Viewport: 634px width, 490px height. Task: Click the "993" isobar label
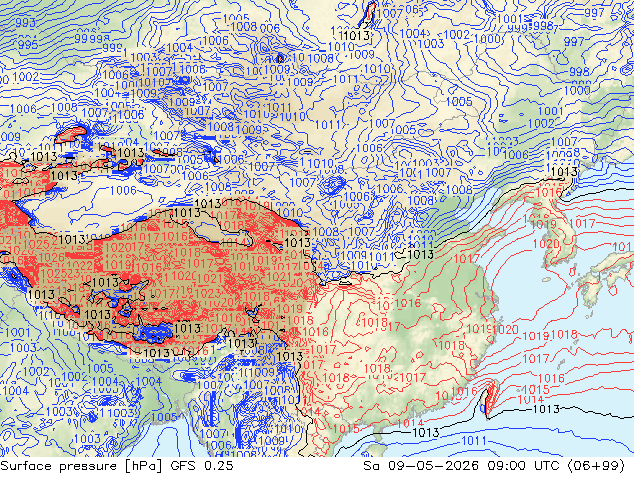pyautogui.click(x=25, y=23)
